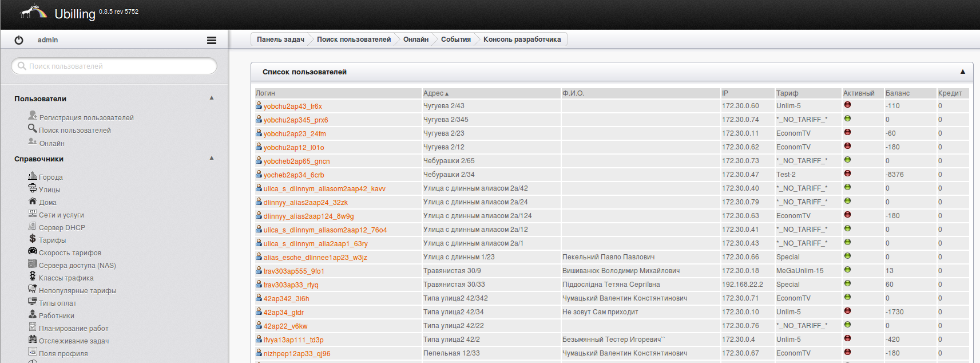The image size is (980, 363).
Task: Open user profile link 42ap342_3i6h
Action: point(286,298)
